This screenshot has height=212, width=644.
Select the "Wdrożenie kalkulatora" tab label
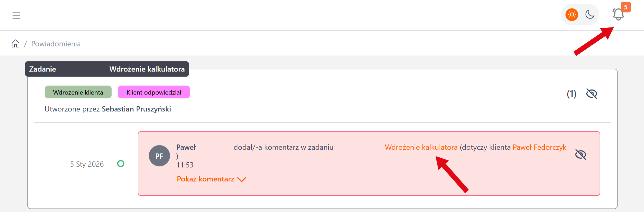[x=147, y=69]
